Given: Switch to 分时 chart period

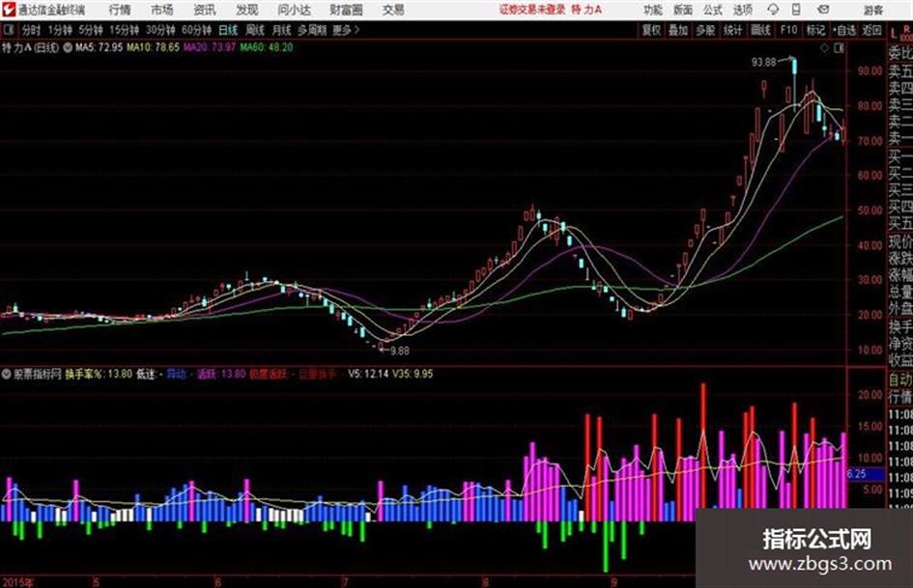Looking at the screenshot, I should (31, 30).
